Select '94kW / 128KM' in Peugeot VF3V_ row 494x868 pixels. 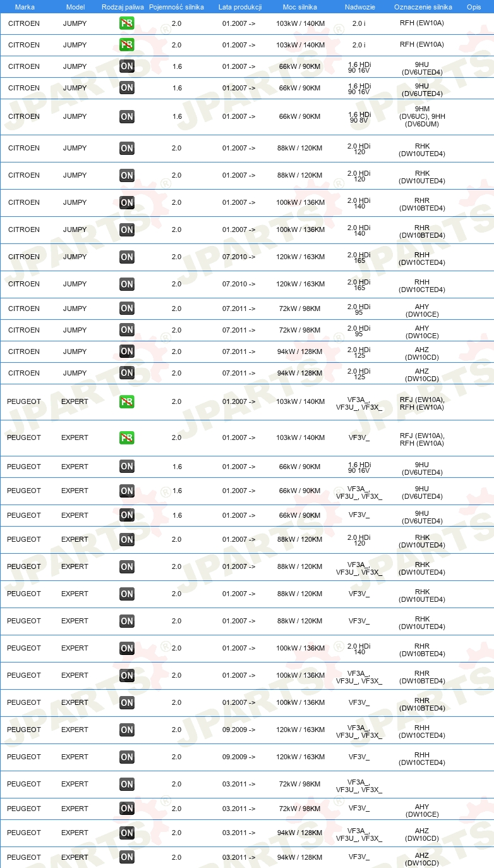point(299,857)
